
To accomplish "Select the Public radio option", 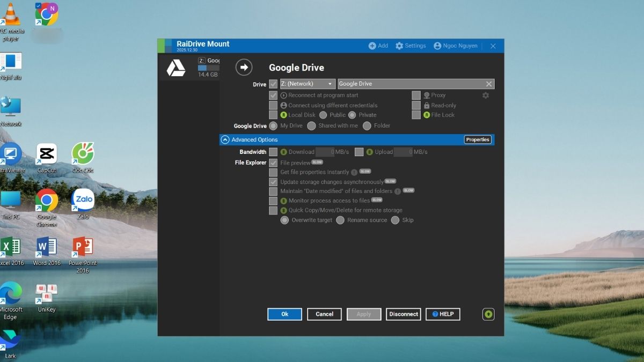I will pyautogui.click(x=323, y=115).
